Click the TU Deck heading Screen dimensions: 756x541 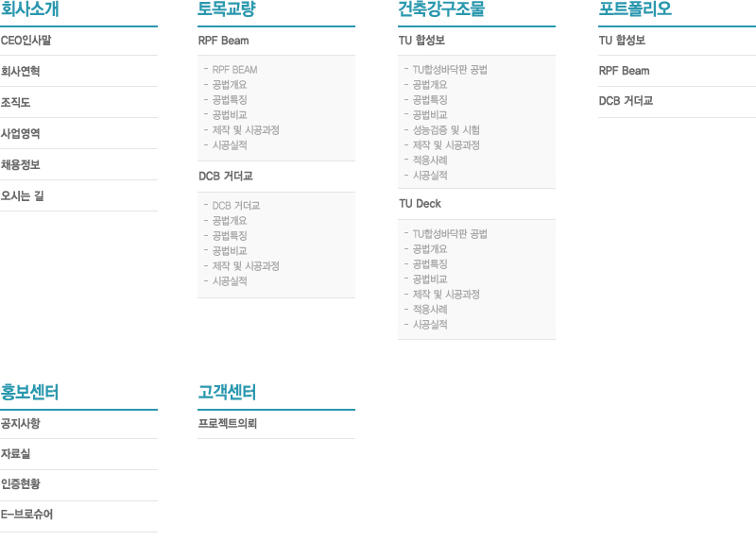point(421,204)
